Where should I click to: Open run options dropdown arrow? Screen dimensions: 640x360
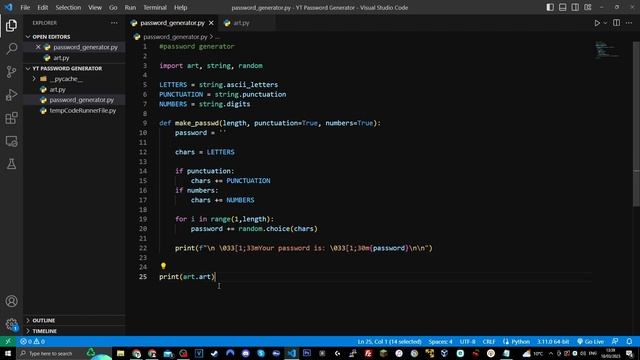click(x=605, y=23)
